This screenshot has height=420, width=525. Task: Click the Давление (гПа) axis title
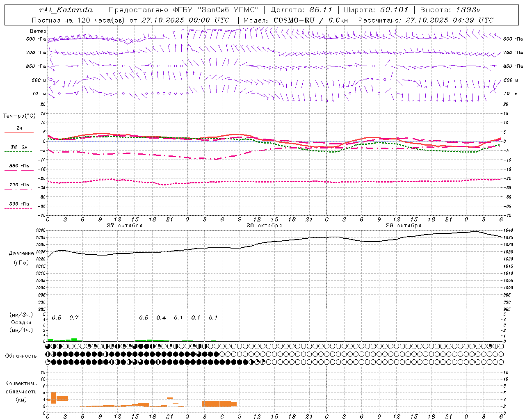click(x=21, y=258)
